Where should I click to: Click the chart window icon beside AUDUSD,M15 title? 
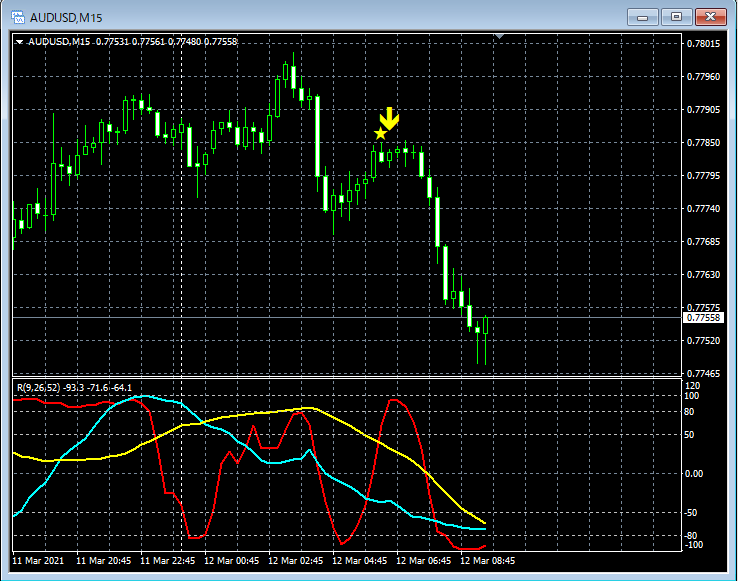(x=17, y=17)
